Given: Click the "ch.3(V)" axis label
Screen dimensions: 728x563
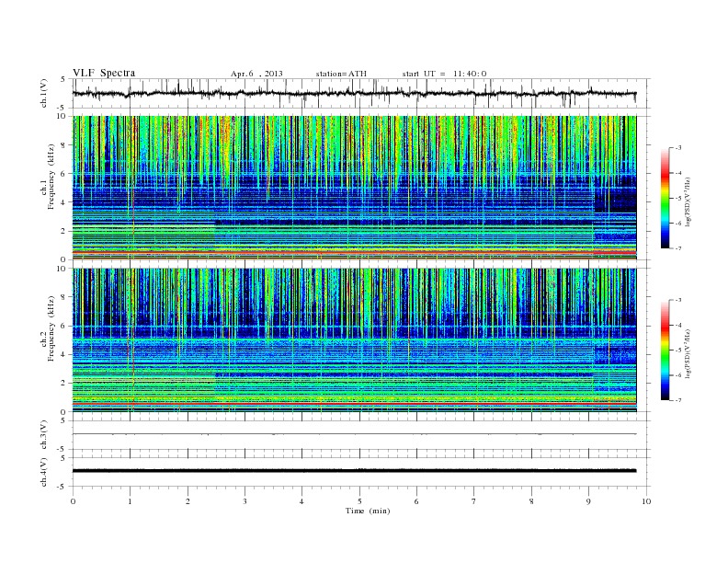Looking at the screenshot, I should pyautogui.click(x=43, y=435).
